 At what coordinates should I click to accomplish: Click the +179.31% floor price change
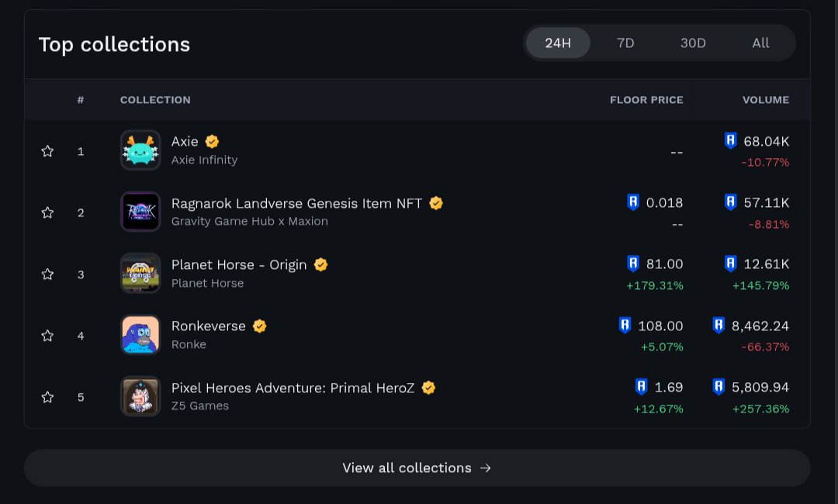(x=655, y=285)
